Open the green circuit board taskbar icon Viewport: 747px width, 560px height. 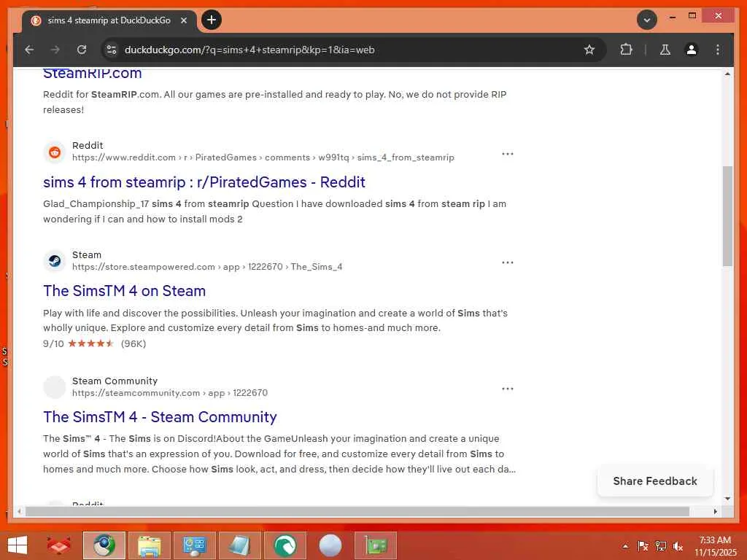(x=376, y=545)
